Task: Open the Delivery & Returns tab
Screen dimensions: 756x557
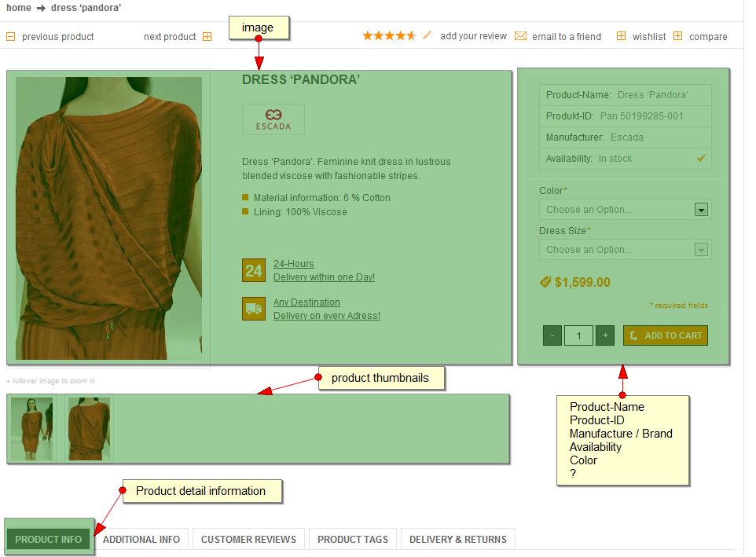Action: coord(458,539)
